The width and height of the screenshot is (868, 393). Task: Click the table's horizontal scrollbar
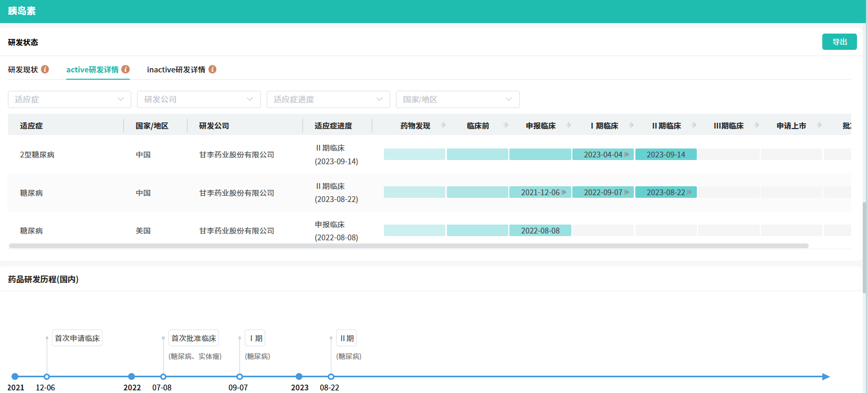[409, 246]
